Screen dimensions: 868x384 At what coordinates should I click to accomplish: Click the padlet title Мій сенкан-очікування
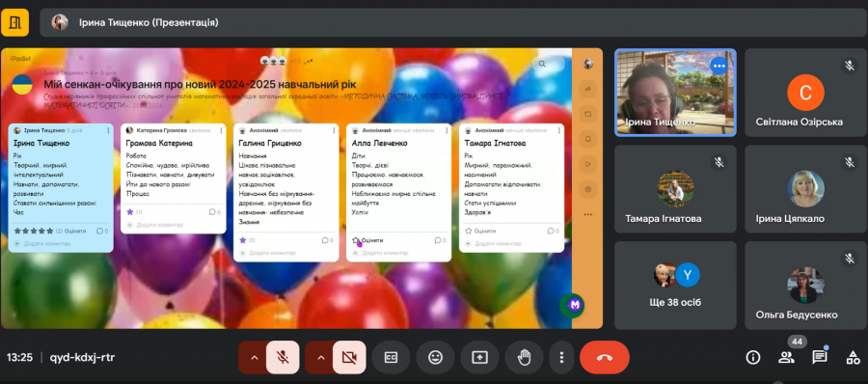200,84
